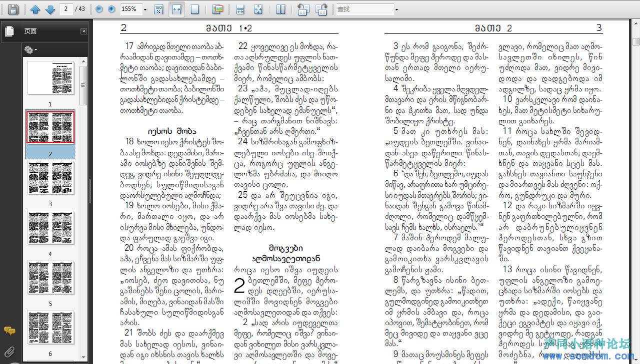Click the heading 'იესოს შობა'
The image size is (640, 364).
coord(172,131)
